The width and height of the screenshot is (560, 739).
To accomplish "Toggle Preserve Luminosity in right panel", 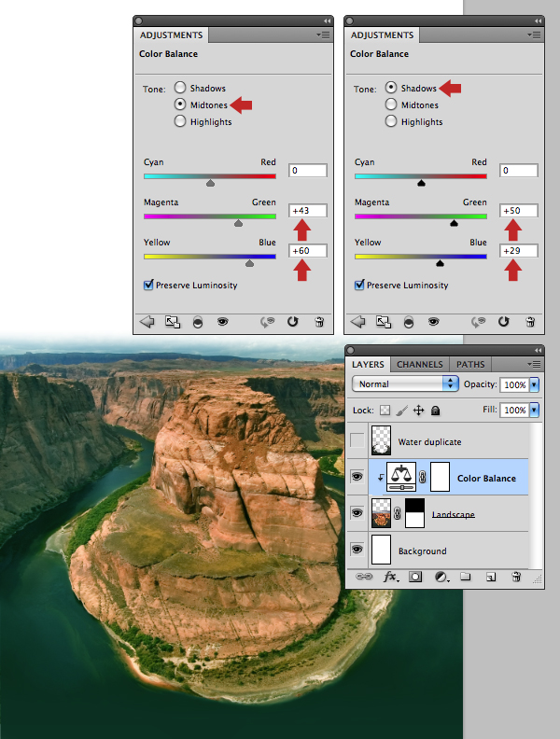I will tap(359, 285).
